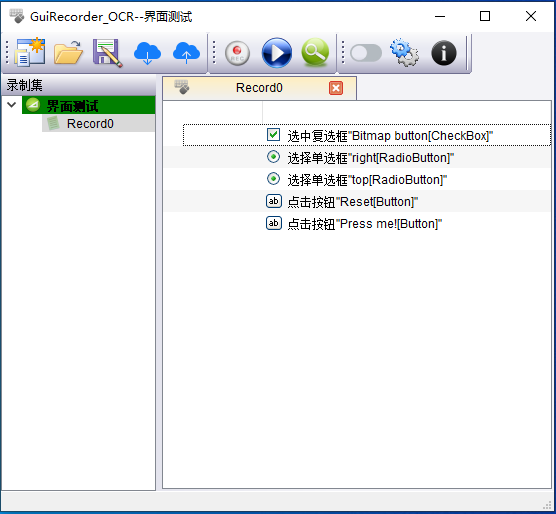
Task: Click the cloud download icon
Action: click(x=147, y=53)
